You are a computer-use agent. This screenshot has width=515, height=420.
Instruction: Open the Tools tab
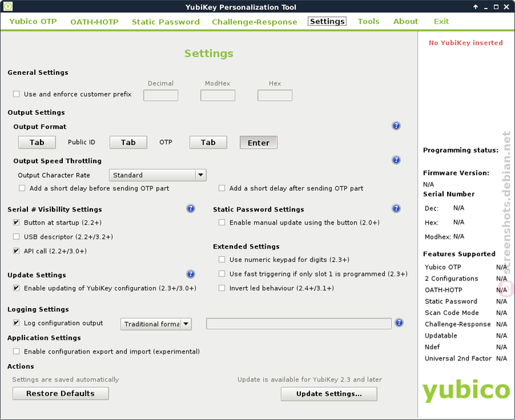(x=369, y=22)
